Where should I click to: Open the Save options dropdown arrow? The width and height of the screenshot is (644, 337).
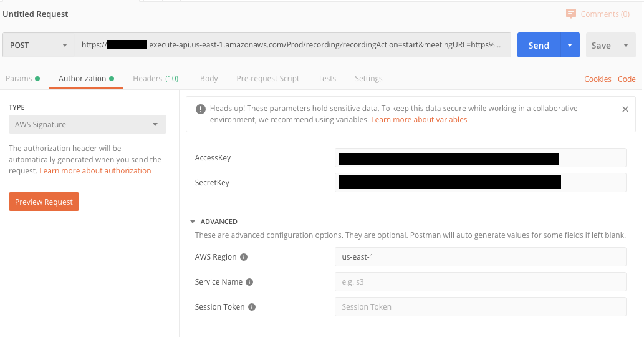click(x=626, y=45)
